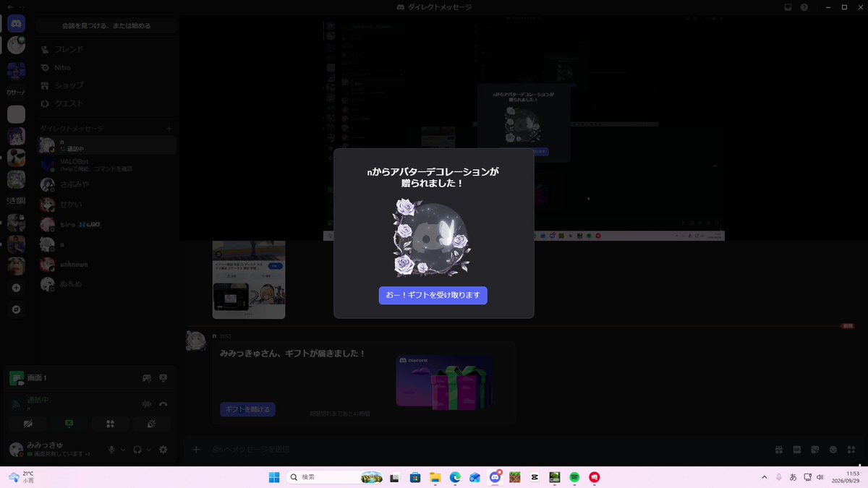Add a server with plus button
The width and height of the screenshot is (868, 488).
point(16,287)
